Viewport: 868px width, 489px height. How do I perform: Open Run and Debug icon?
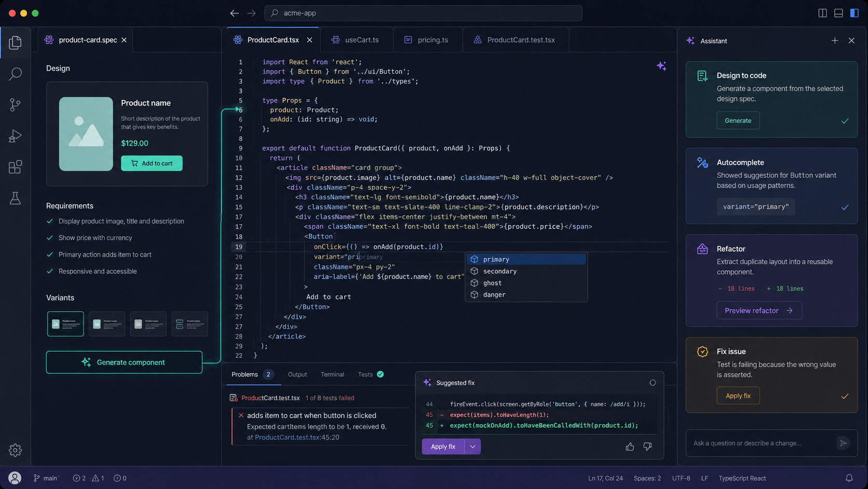pyautogui.click(x=15, y=136)
